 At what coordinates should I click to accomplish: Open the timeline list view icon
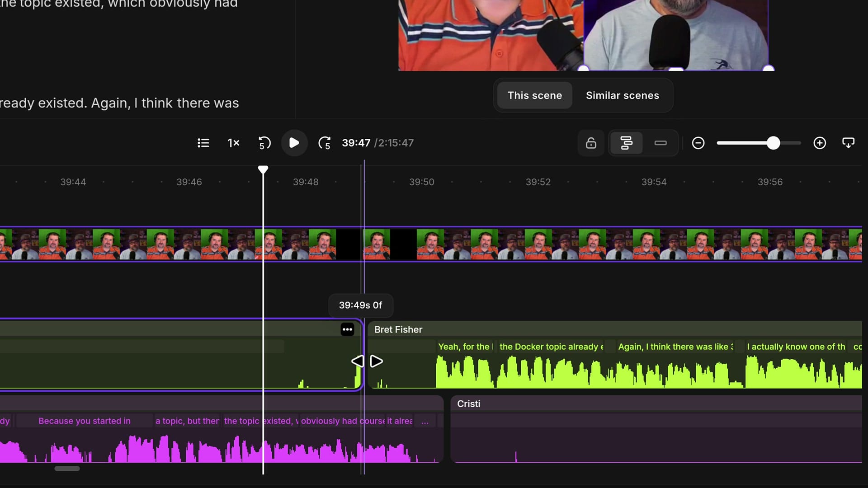(203, 143)
